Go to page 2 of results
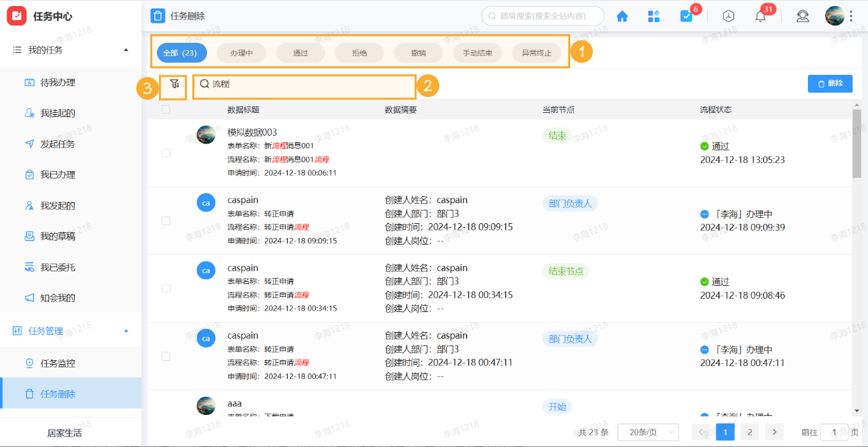 click(x=749, y=432)
